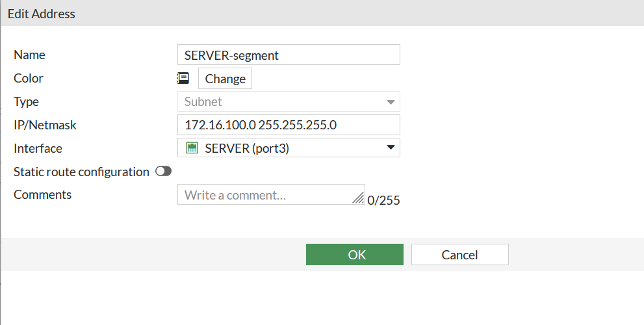Click the arrow on the Type dropdown
The height and width of the screenshot is (325, 644).
click(x=391, y=102)
